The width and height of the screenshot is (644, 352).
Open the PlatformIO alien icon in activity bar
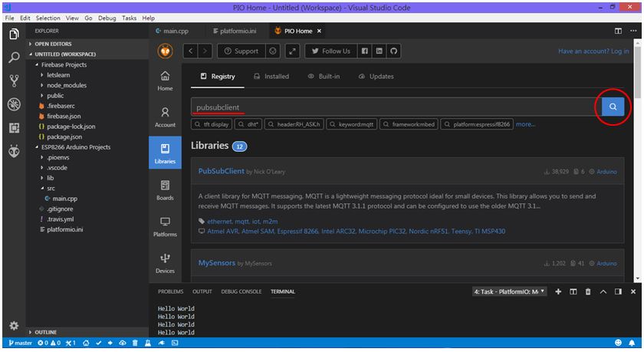coord(14,152)
